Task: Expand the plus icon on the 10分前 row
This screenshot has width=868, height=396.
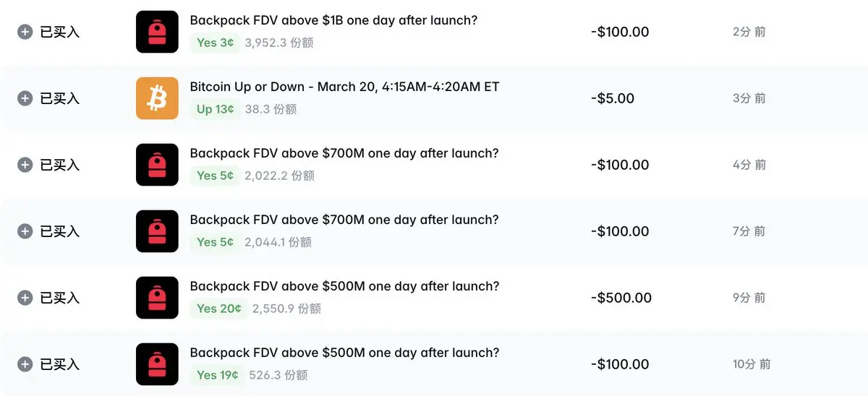Action: [25, 364]
